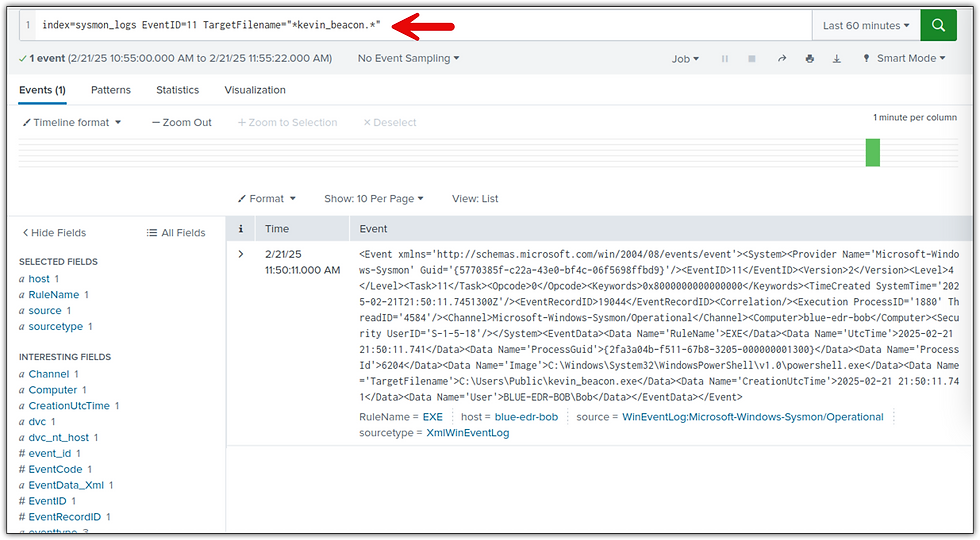The width and height of the screenshot is (980, 540).
Task: Select the dvc field
Action: (x=37, y=421)
